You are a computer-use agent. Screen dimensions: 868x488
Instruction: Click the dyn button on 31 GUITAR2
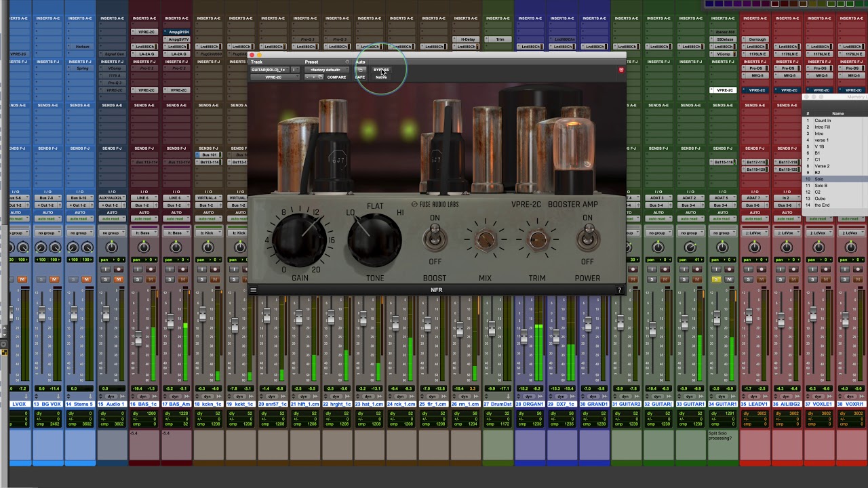[627, 396]
